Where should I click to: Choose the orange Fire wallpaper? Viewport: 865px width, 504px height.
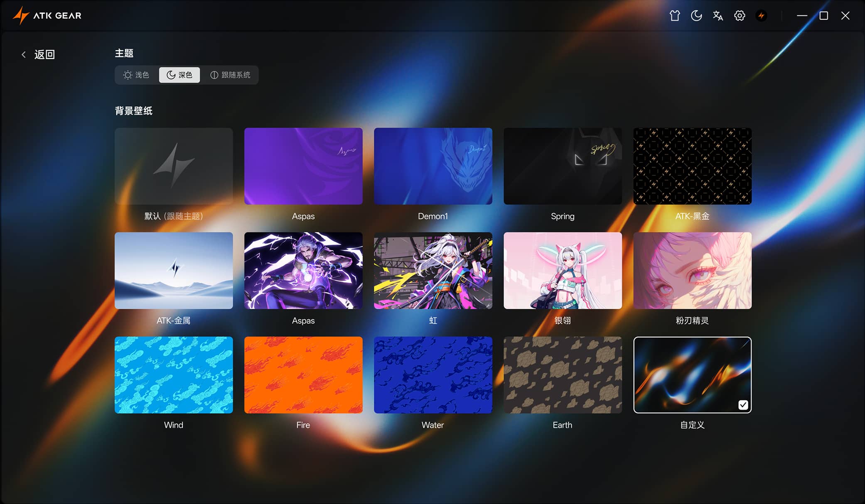[303, 375]
